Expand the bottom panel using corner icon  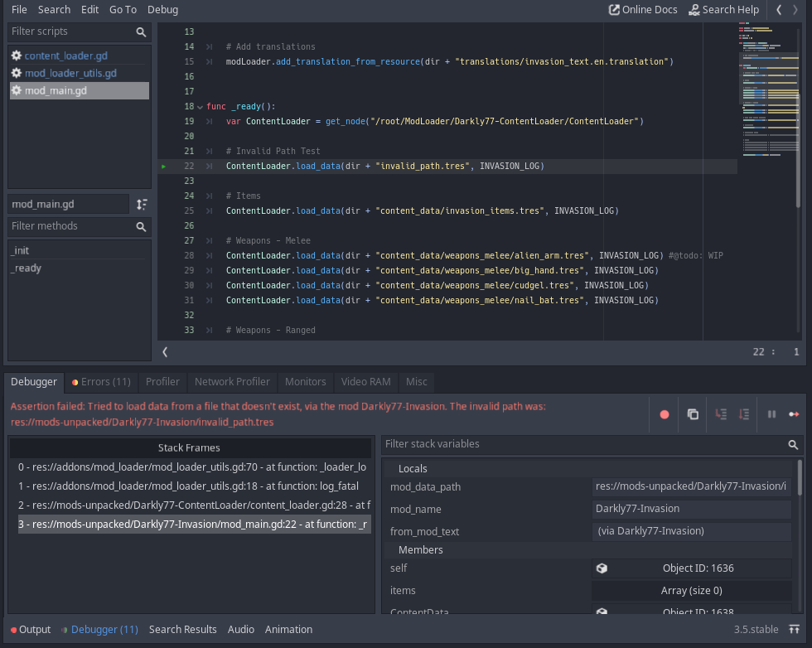point(794,630)
